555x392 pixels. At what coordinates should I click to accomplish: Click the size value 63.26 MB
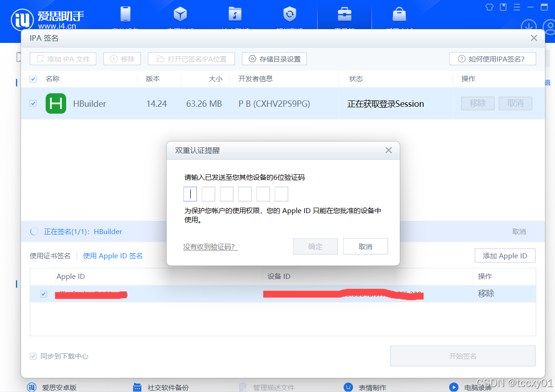tap(204, 104)
